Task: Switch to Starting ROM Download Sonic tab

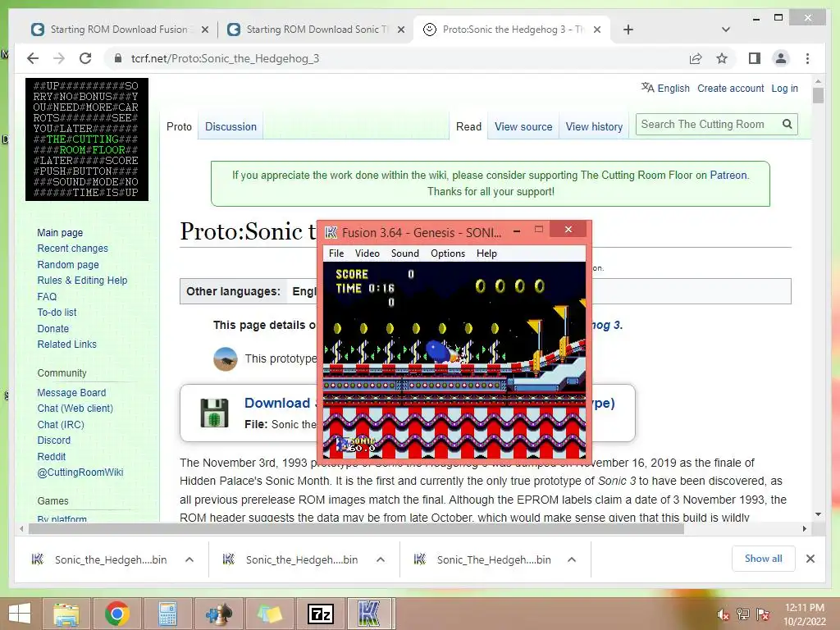Action: click(317, 30)
